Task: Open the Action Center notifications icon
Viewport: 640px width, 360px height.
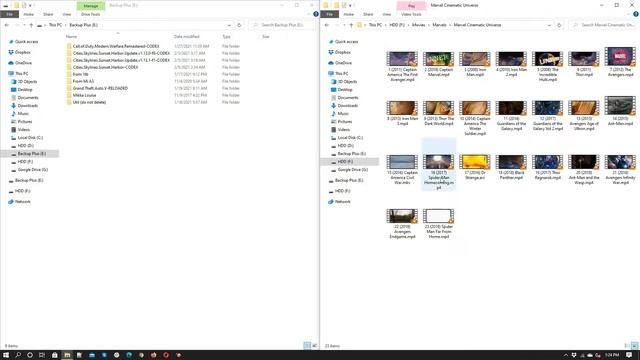Action: click(629, 355)
